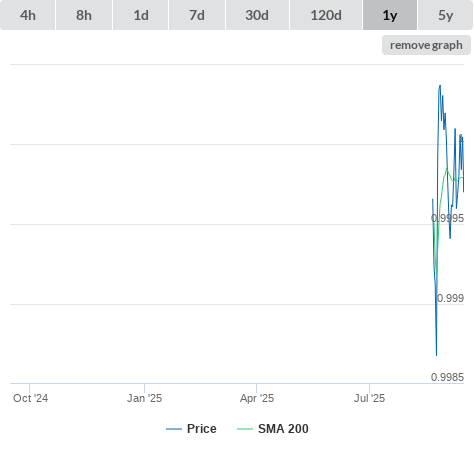This screenshot has width=474, height=455.
Task: Click the Jan '25 axis label
Action: point(144,398)
